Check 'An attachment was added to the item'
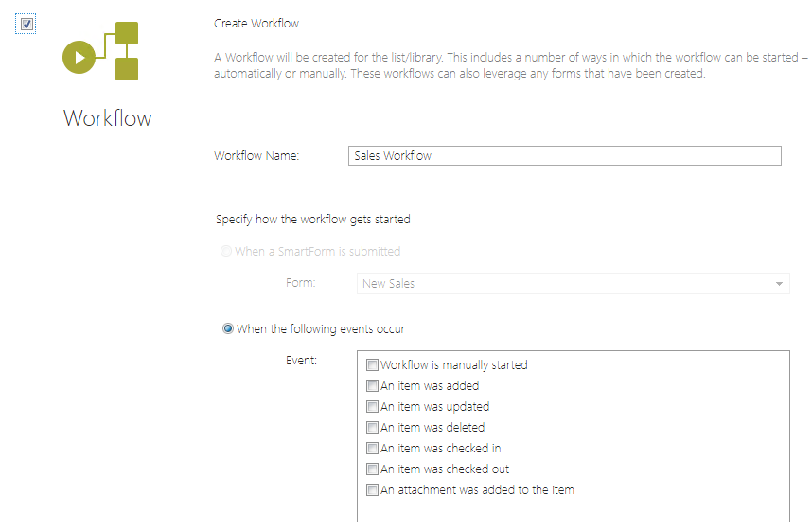 (372, 490)
